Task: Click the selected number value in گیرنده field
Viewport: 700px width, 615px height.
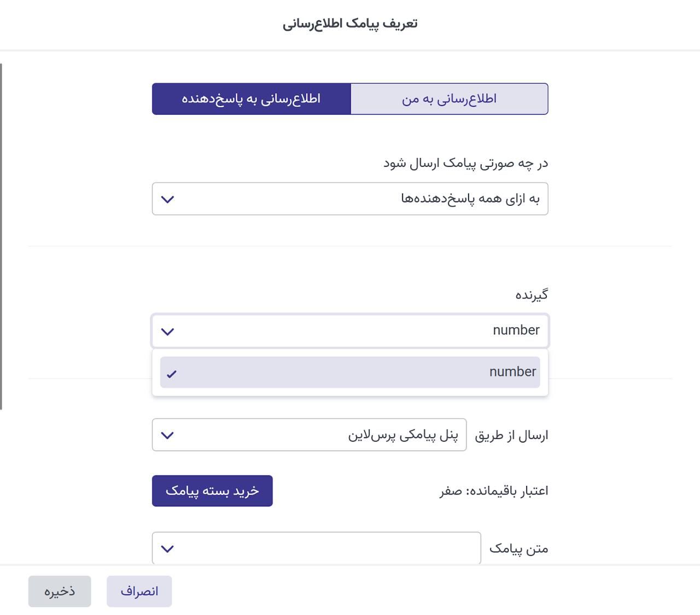Action: [516, 330]
